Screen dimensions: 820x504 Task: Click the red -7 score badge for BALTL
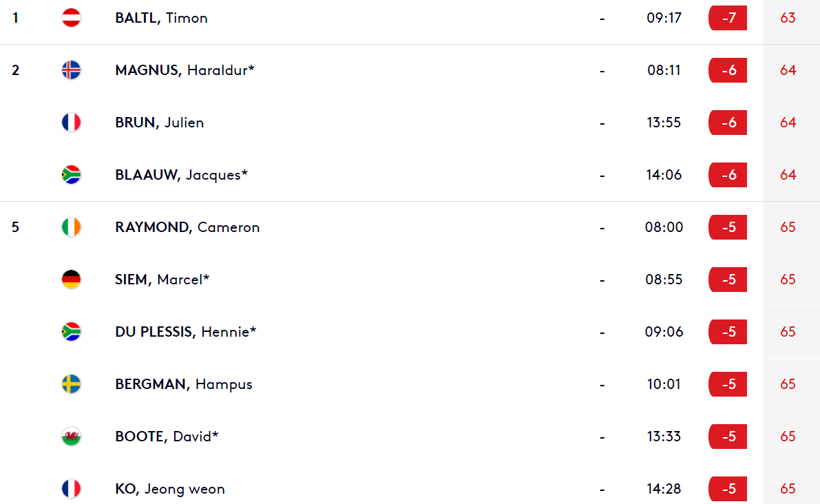coord(728,18)
